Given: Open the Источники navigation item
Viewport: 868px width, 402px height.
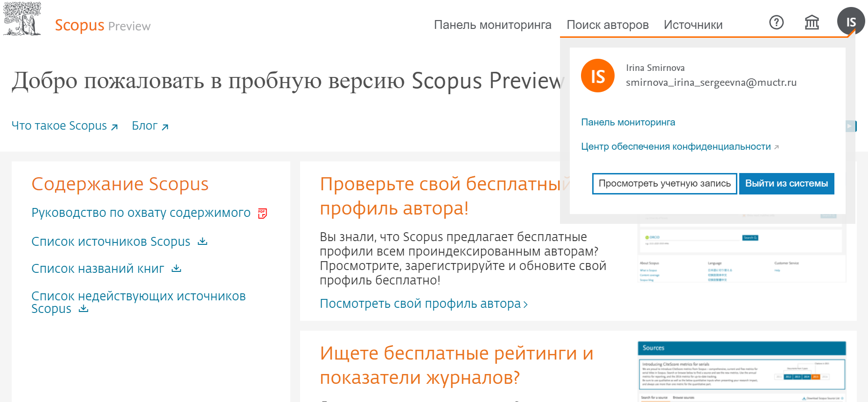Looking at the screenshot, I should point(693,25).
